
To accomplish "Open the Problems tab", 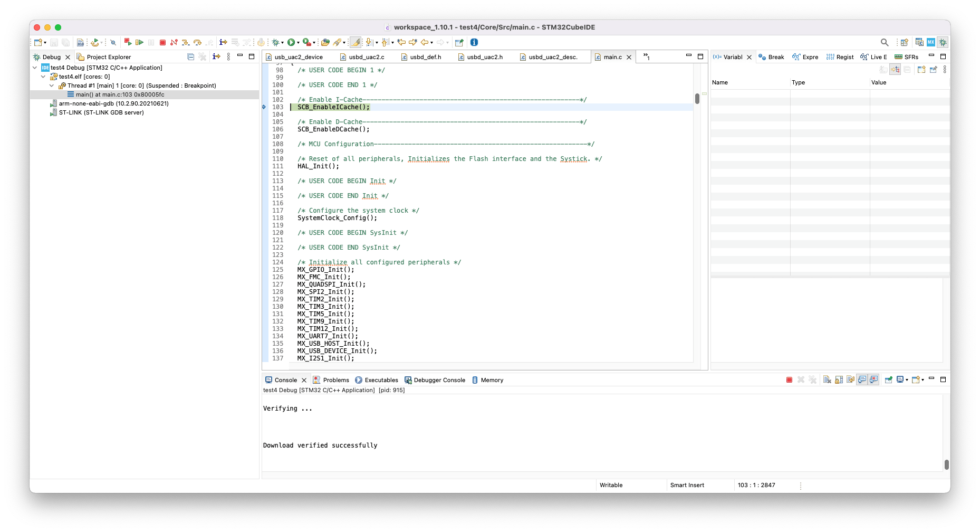I will pyautogui.click(x=331, y=380).
